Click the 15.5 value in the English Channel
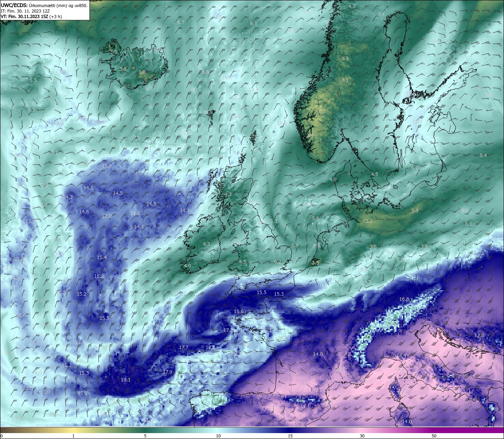The width and height of the screenshot is (504, 439). 261,293
